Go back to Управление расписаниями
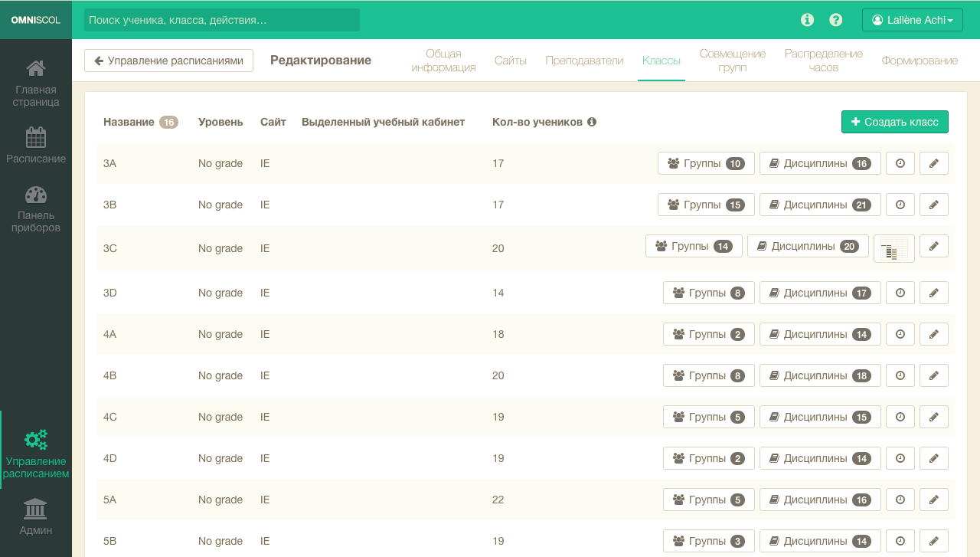 (x=168, y=61)
